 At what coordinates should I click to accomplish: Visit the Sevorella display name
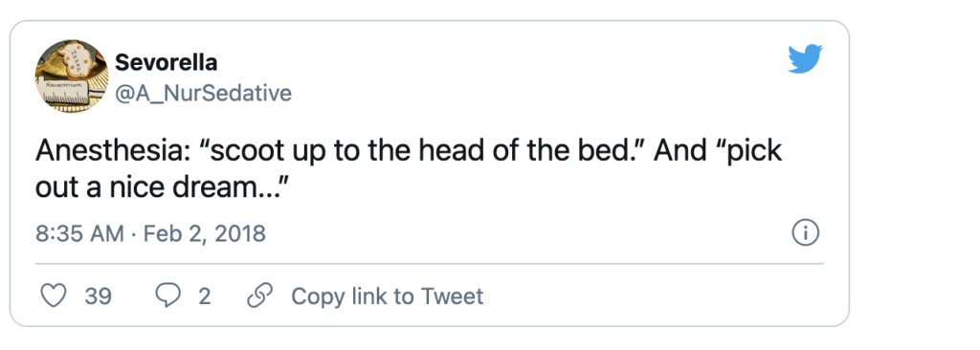[x=167, y=62]
